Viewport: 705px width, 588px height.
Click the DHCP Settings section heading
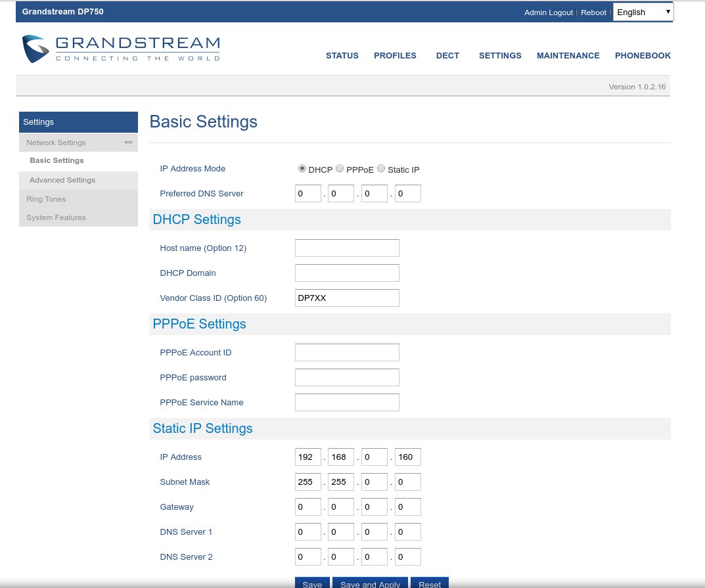[x=197, y=219]
